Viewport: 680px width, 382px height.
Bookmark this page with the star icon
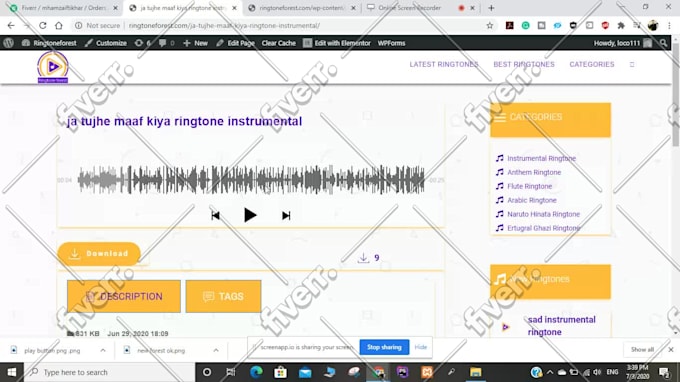(x=490, y=26)
